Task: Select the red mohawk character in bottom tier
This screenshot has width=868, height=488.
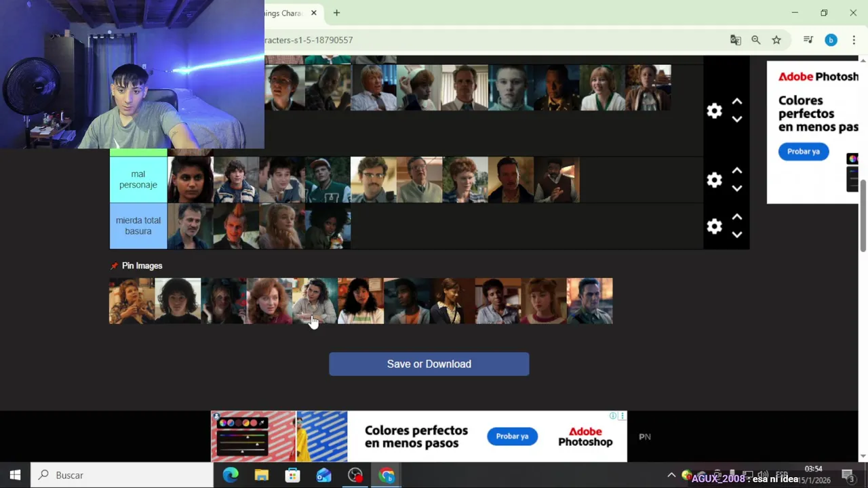Action: point(236,226)
